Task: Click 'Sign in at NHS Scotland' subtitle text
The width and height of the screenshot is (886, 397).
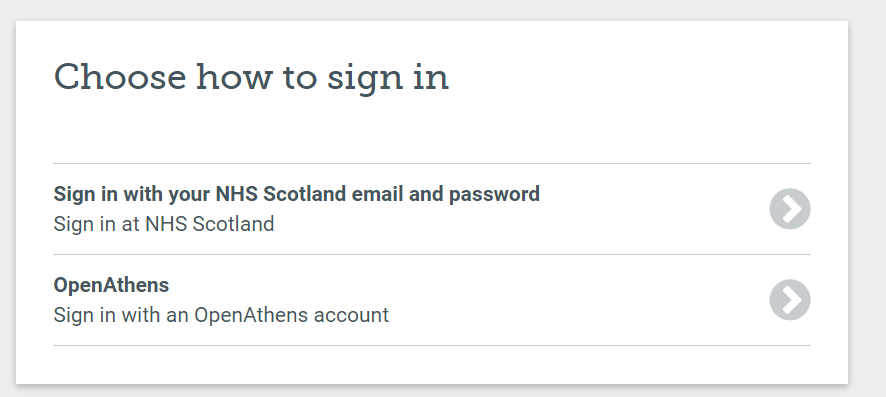Action: 163,224
